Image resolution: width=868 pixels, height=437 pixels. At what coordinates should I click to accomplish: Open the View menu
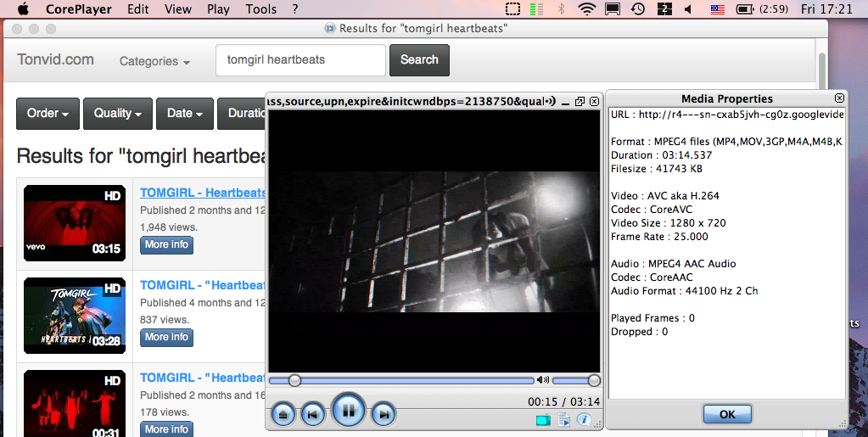(177, 8)
